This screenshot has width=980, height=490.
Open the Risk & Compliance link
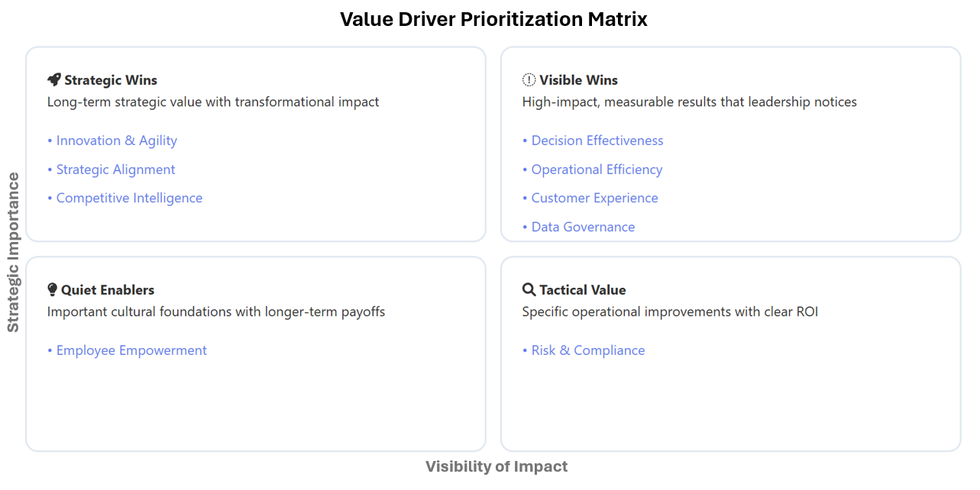584,350
